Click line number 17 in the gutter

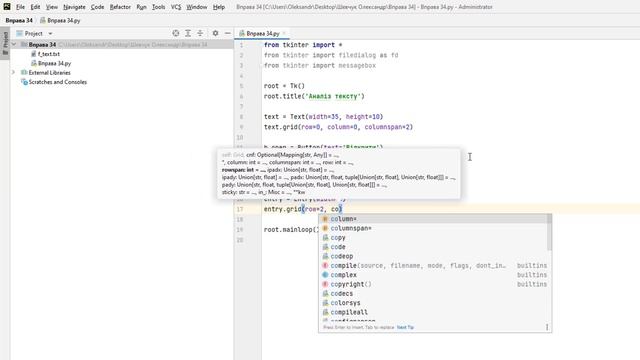240,209
